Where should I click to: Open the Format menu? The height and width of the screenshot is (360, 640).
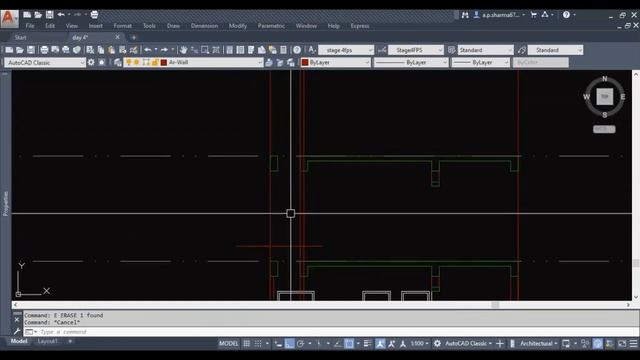[122, 26]
